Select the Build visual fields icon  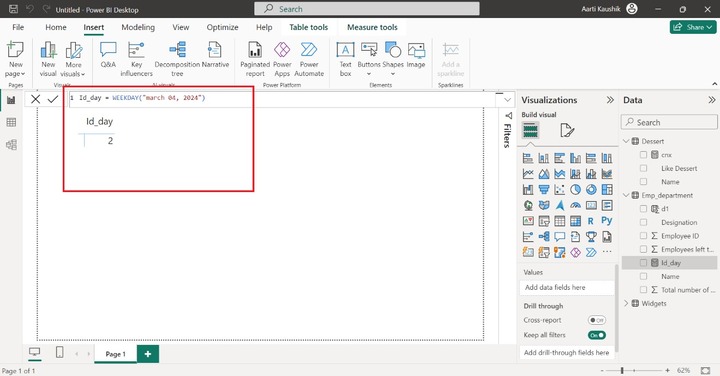tap(530, 130)
